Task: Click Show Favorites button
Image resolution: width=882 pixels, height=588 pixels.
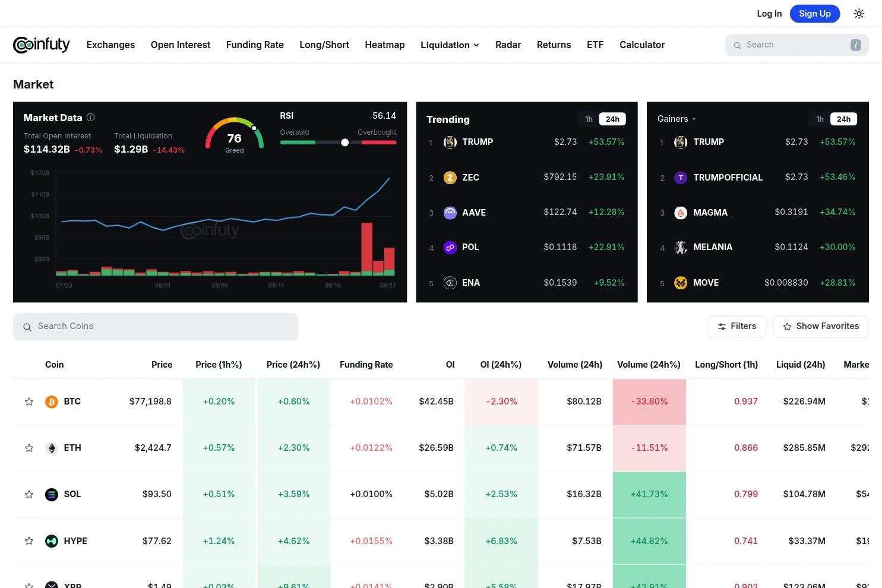Action: pos(821,327)
